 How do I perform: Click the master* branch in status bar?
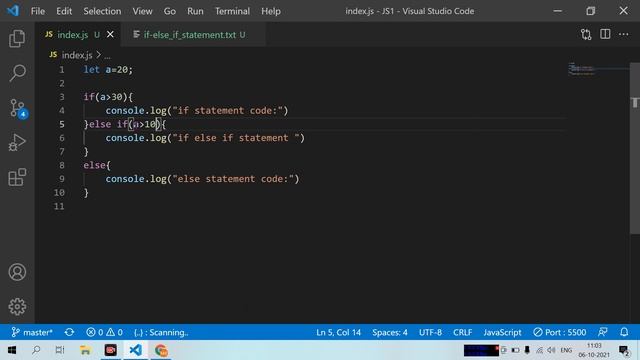coord(32,332)
